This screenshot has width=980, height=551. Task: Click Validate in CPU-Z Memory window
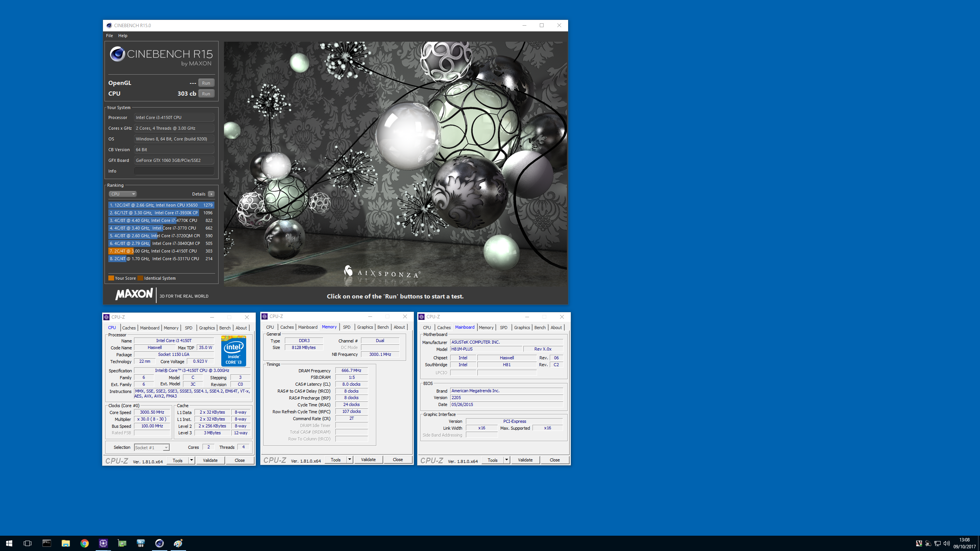pos(368,460)
